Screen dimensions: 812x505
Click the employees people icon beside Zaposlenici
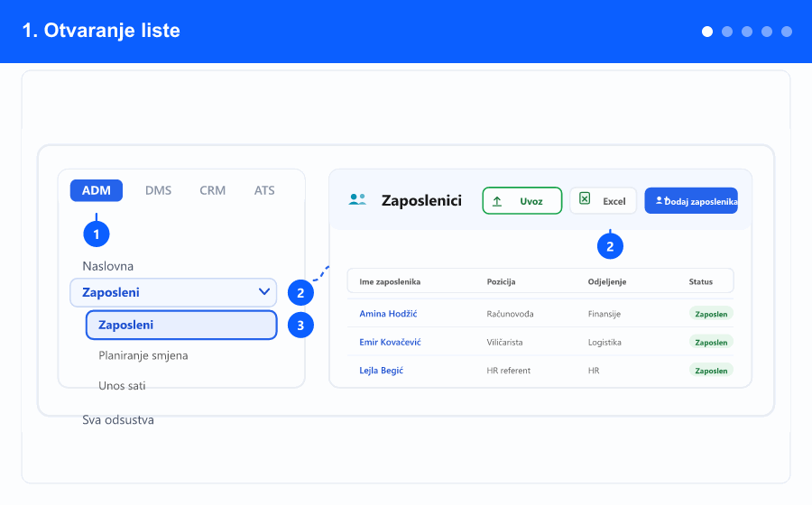[357, 199]
